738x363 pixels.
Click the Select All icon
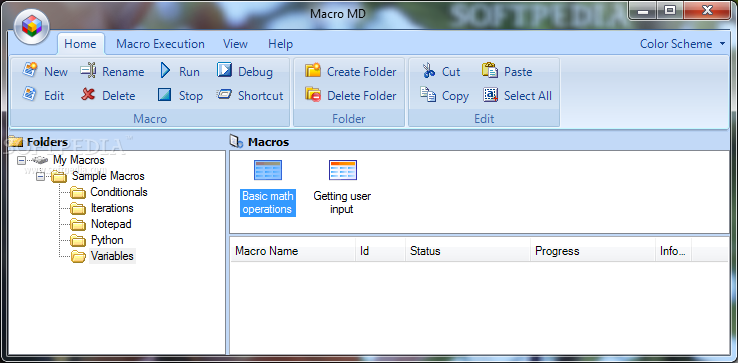coord(490,95)
